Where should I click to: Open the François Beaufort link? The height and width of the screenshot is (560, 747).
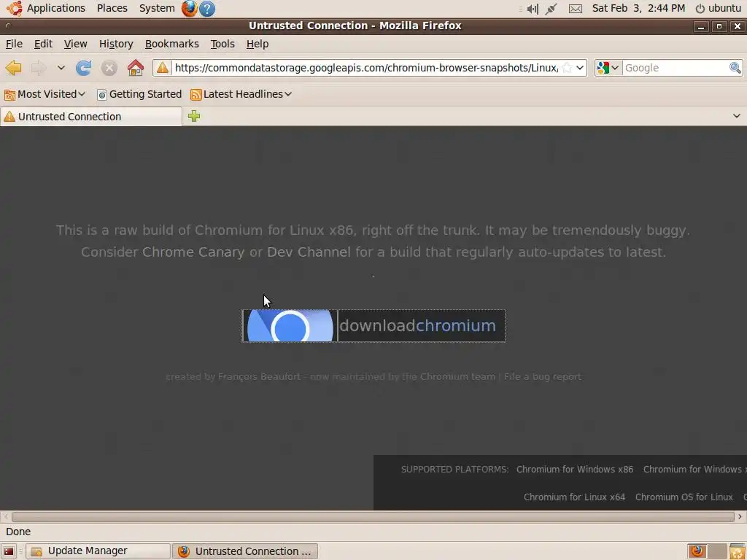click(x=259, y=377)
